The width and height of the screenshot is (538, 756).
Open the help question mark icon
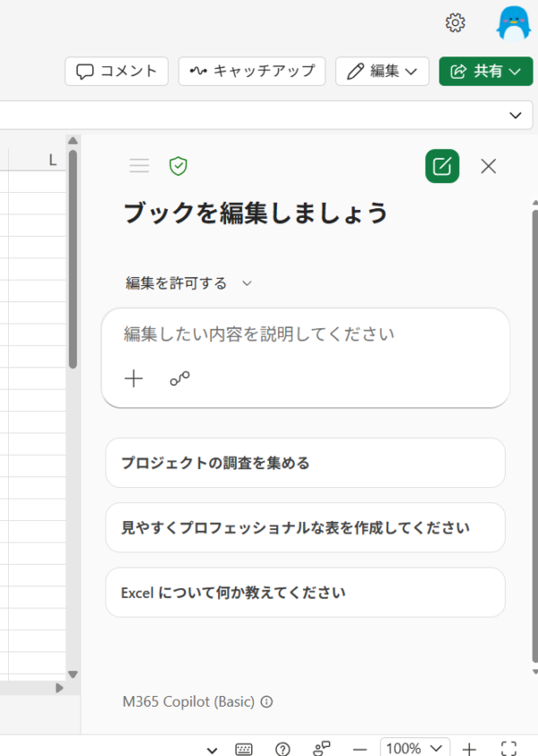point(282,749)
